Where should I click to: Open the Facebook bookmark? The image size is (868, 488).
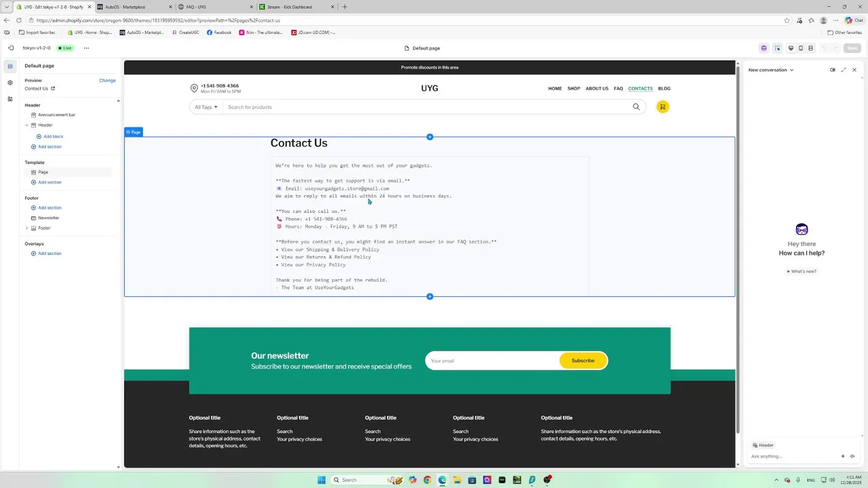(219, 33)
